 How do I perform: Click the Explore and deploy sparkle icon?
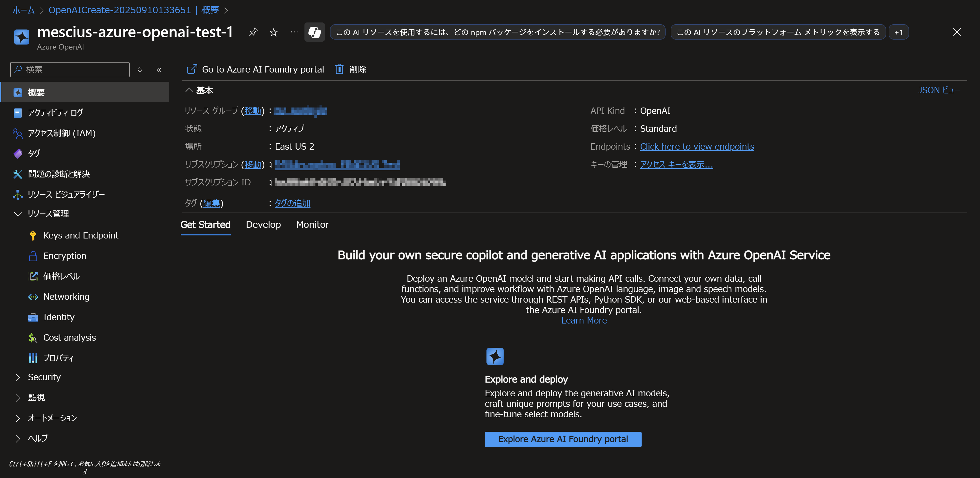[x=495, y=357]
